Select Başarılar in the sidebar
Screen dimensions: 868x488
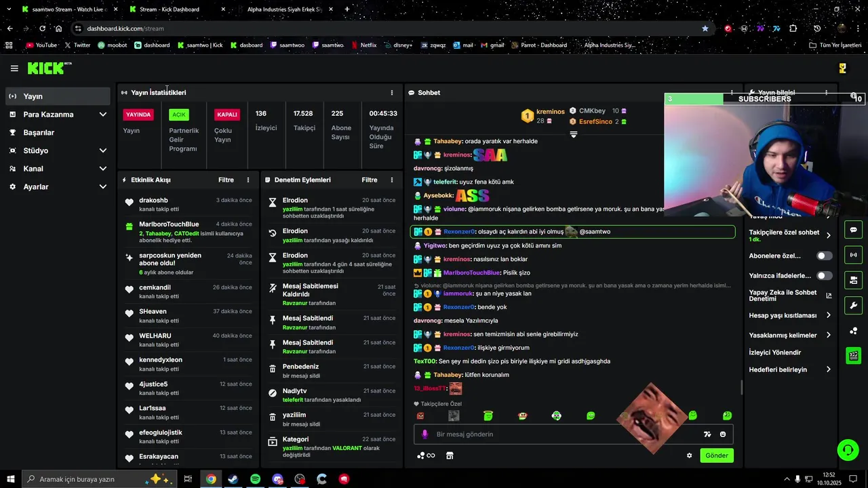[58, 133]
